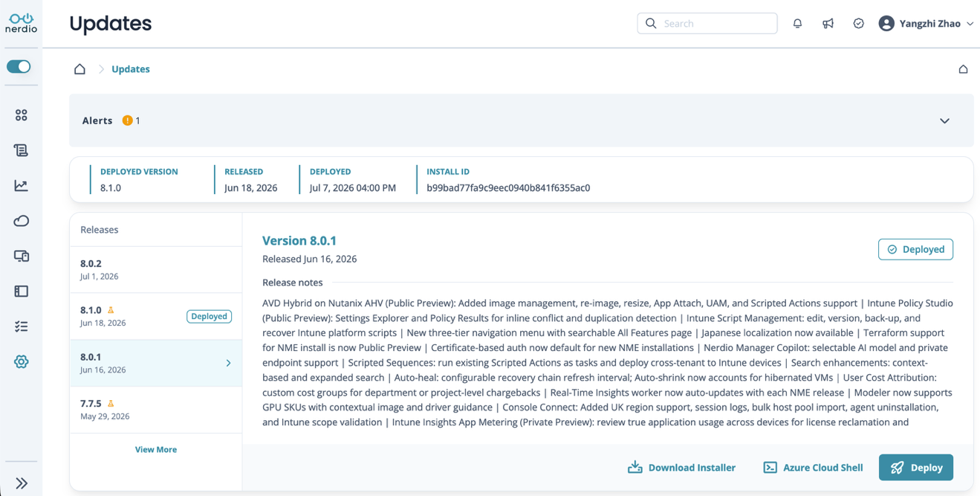Open the cloud icon in sidebar

coord(21,221)
